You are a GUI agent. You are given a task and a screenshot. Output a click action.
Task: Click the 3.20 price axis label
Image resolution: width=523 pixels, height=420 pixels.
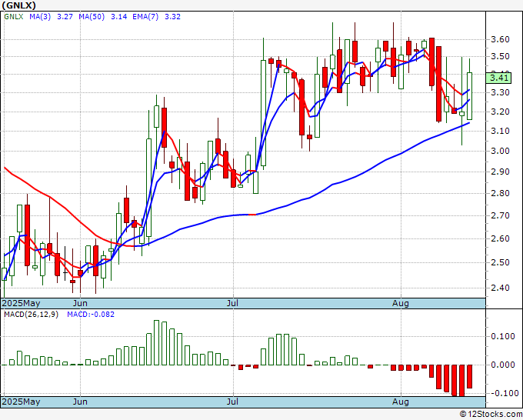[x=500, y=112]
